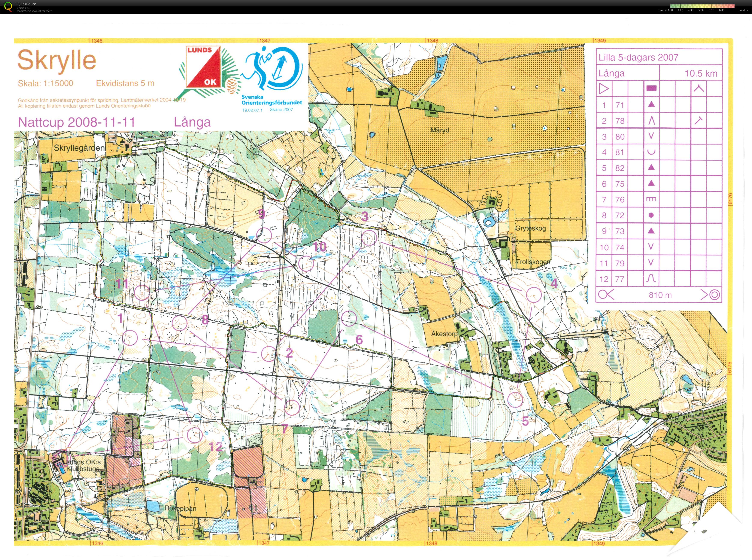The height and width of the screenshot is (560, 752).
Task: Click the Skryllegården place name
Action: click(x=79, y=148)
